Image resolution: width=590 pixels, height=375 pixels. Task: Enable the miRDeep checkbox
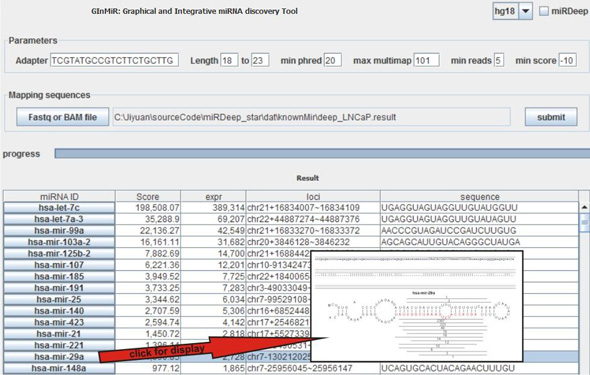544,11
